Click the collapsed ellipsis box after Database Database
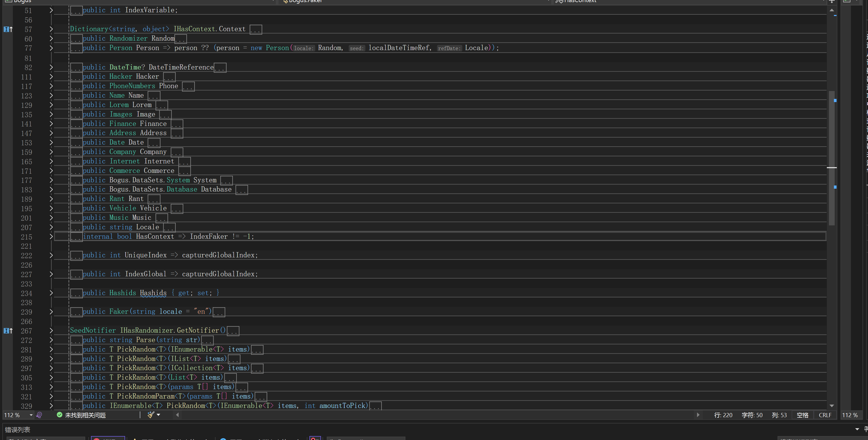Image resolution: width=868 pixels, height=440 pixels. click(242, 190)
